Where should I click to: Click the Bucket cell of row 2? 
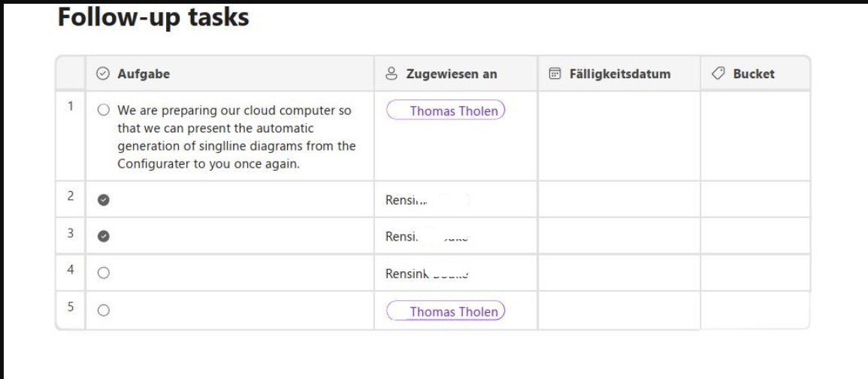(x=755, y=200)
